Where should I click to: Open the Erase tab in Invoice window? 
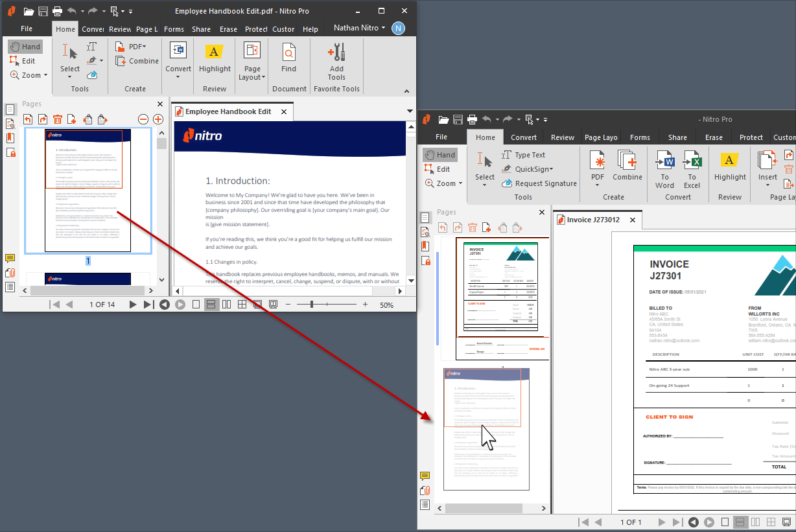point(714,137)
